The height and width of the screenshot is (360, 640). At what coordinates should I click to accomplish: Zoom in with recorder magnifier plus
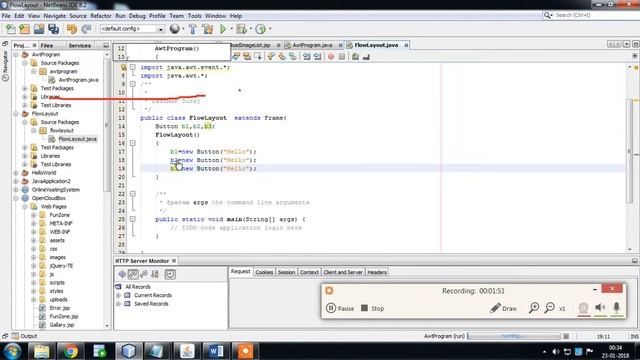tap(534, 308)
